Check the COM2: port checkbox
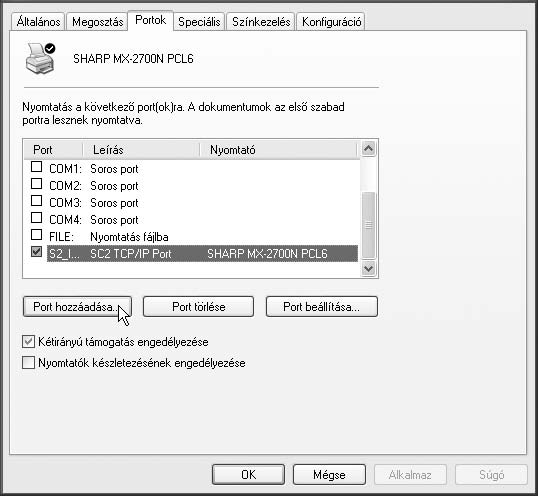Viewport: 538px width, 496px height. [36, 184]
